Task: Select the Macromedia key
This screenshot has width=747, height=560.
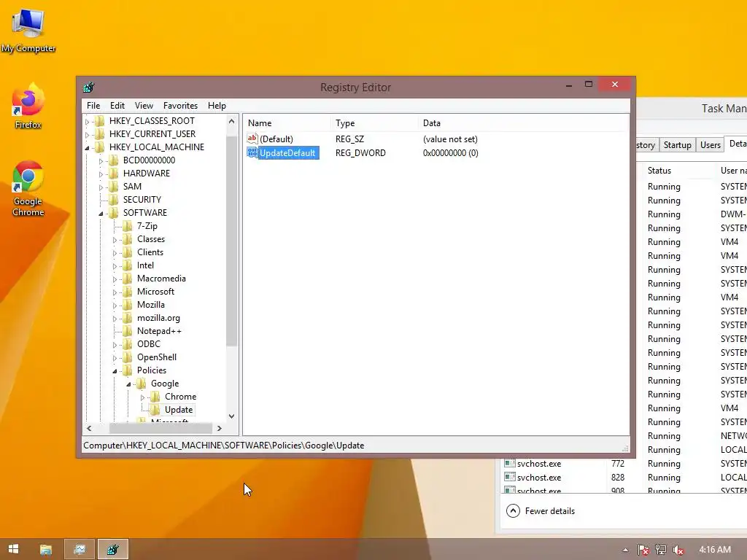Action: point(161,279)
